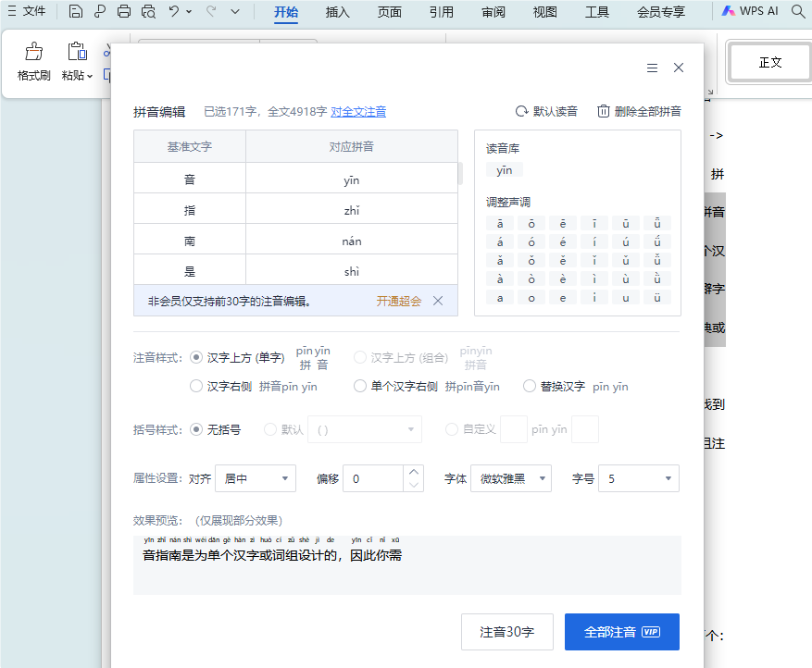Open the Print Preview icon

click(x=149, y=11)
